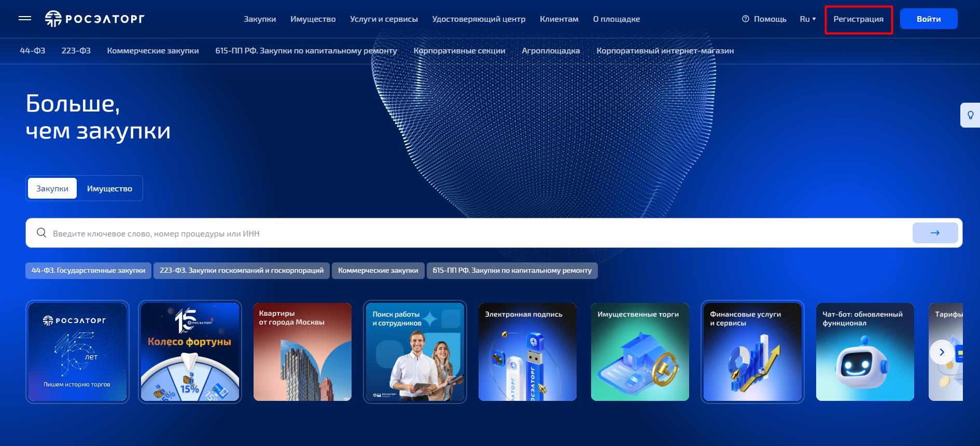Image resolution: width=980 pixels, height=446 pixels.
Task: Open Корпоративные секции link
Action: (x=459, y=50)
